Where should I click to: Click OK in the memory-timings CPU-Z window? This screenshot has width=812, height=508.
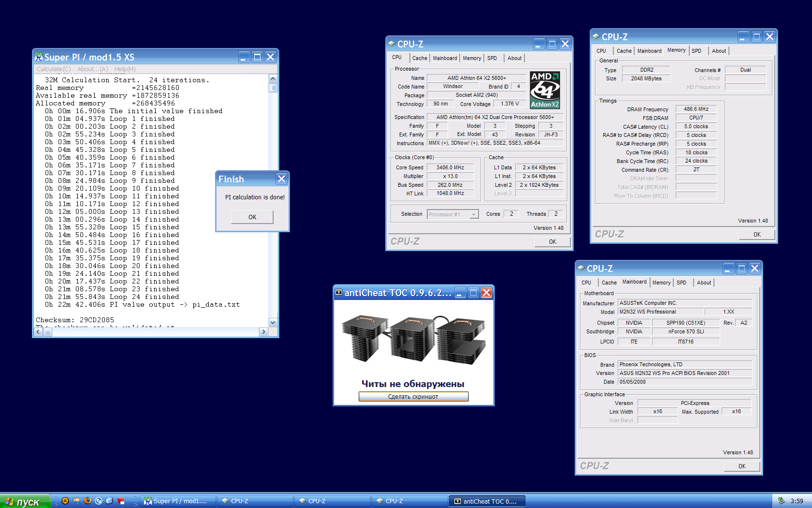click(757, 234)
